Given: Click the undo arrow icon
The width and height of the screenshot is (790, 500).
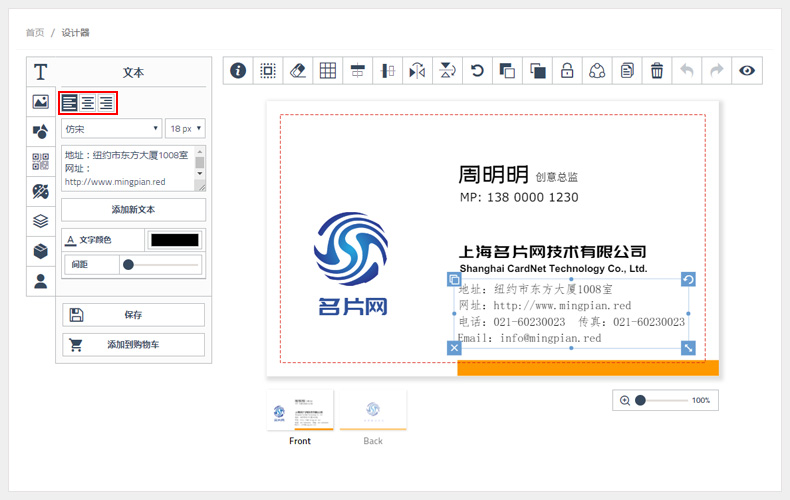Looking at the screenshot, I should point(687,71).
